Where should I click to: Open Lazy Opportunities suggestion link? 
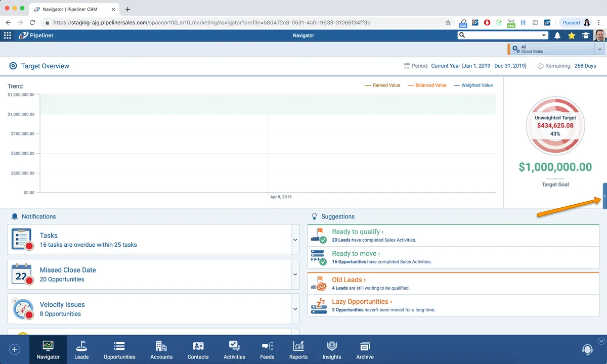[x=362, y=302]
